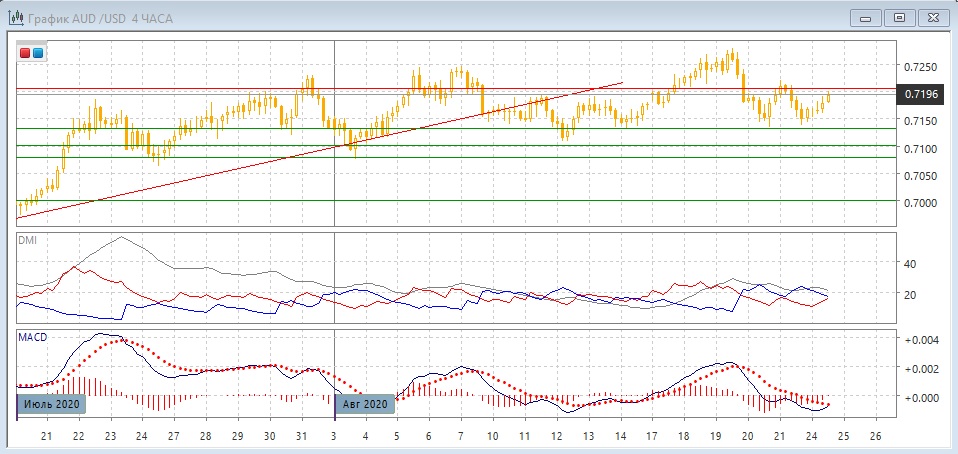The width and height of the screenshot is (958, 454).
Task: Click the MACD indicator label
Action: [32, 338]
